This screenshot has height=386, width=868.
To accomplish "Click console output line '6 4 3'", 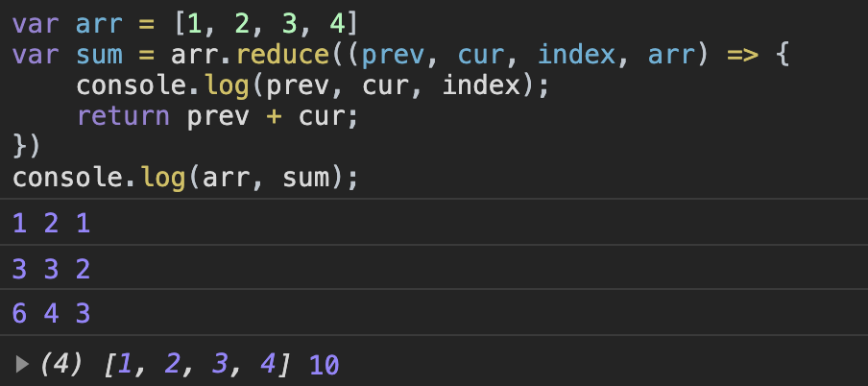I will point(51,314).
